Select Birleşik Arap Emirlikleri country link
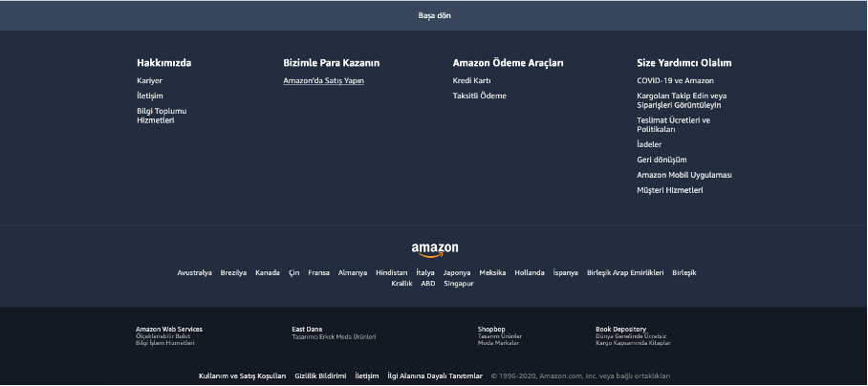 [x=625, y=272]
